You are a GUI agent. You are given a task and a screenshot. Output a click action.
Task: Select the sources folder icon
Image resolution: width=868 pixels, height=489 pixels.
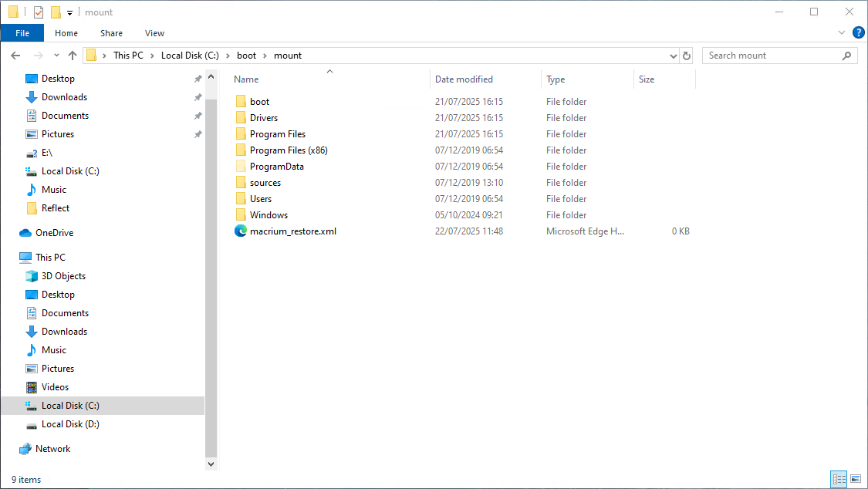coord(241,183)
